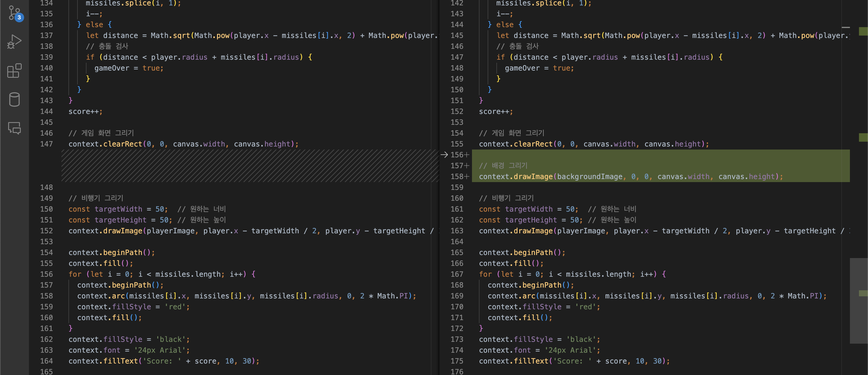Screen dimensions: 868x375
Task: Open the Run and Debug view
Action: pyautogui.click(x=14, y=41)
